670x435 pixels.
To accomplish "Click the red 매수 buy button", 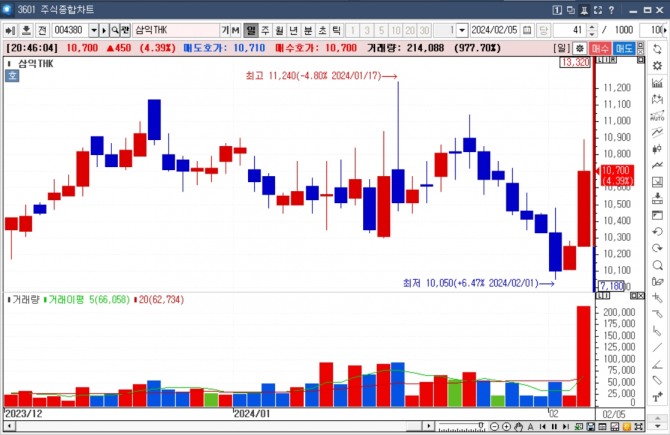I will tap(600, 48).
